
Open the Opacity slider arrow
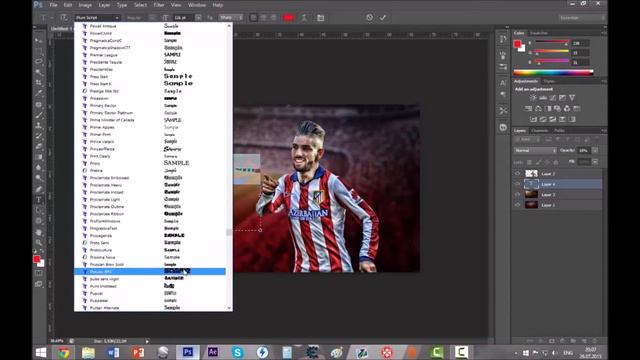(x=595, y=151)
